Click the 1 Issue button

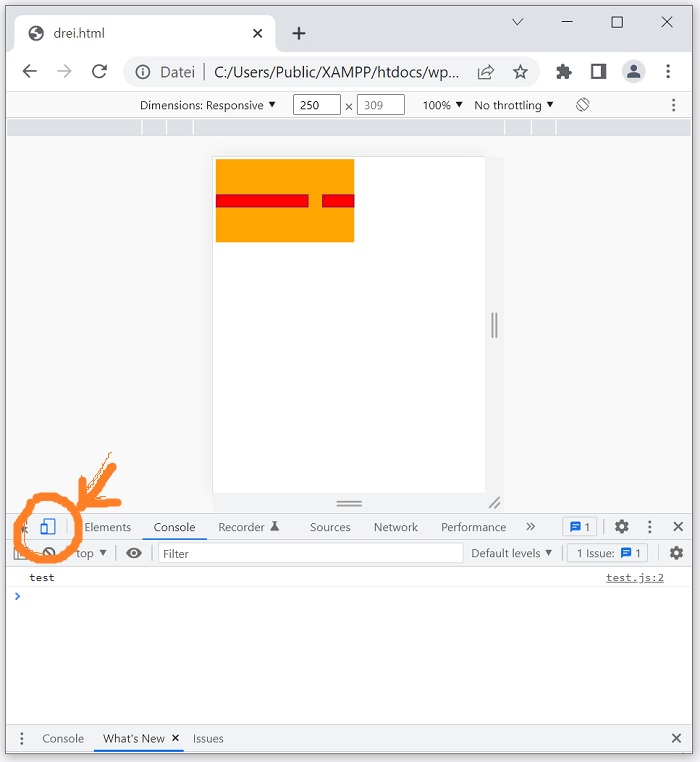(608, 553)
